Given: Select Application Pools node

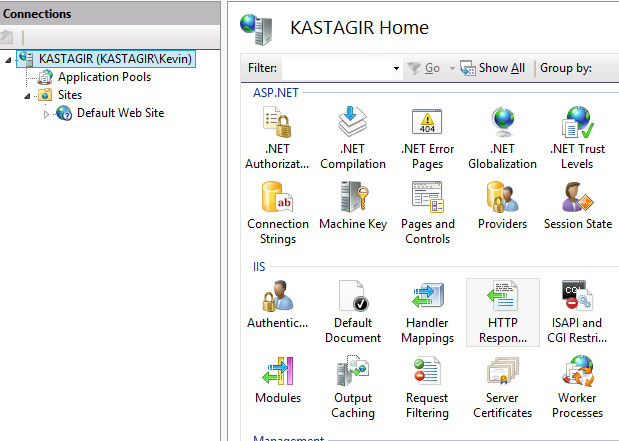Looking at the screenshot, I should click(95, 77).
